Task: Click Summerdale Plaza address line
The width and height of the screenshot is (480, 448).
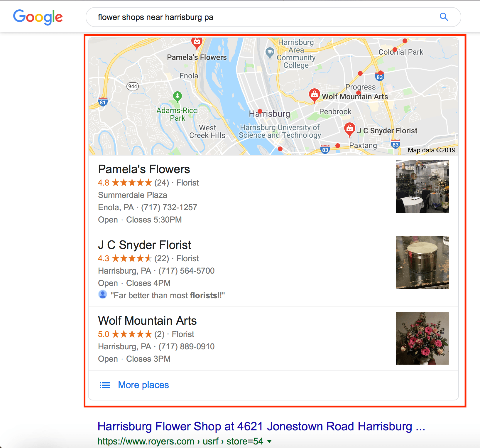Action: coord(133,195)
